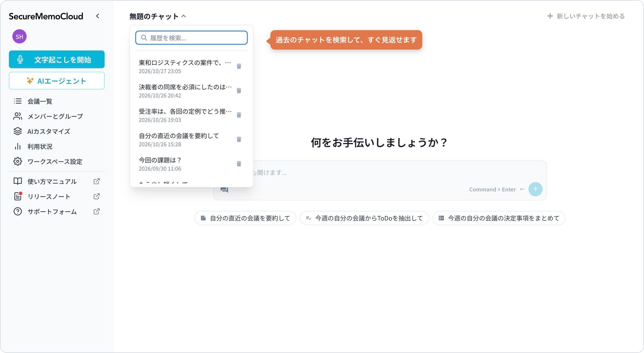Open chat 決裁者の同席を必須にしたのは
Viewport: 644px width, 353px height.
185,91
